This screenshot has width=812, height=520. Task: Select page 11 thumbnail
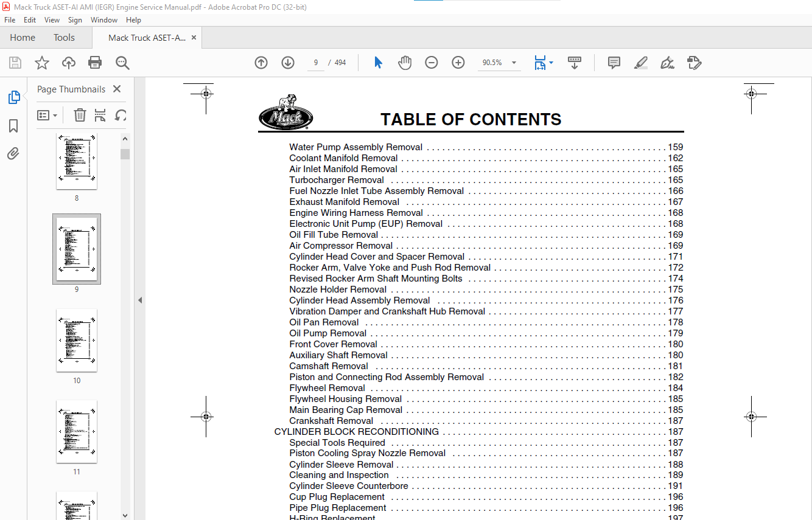tap(77, 431)
